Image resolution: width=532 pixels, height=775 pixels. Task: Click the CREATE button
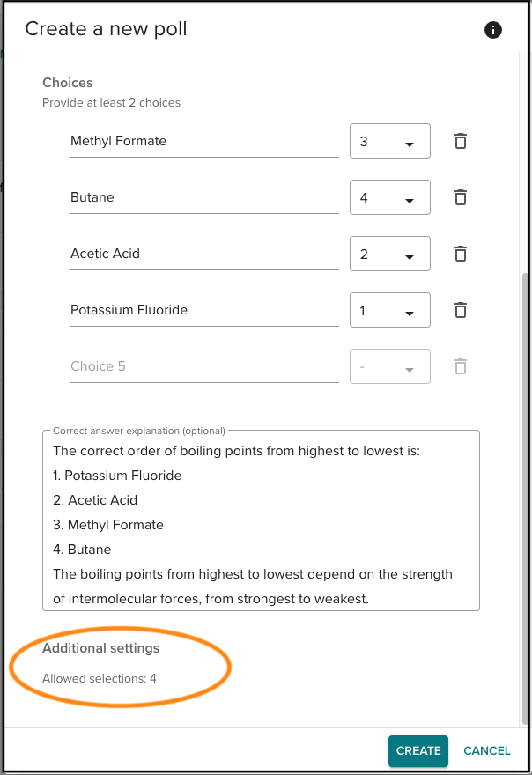pos(417,750)
